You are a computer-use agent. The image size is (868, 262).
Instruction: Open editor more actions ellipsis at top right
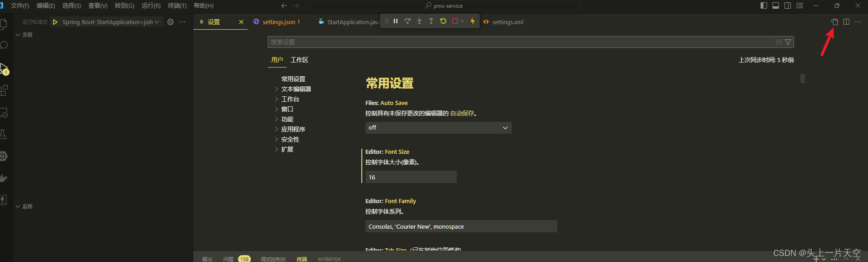858,22
